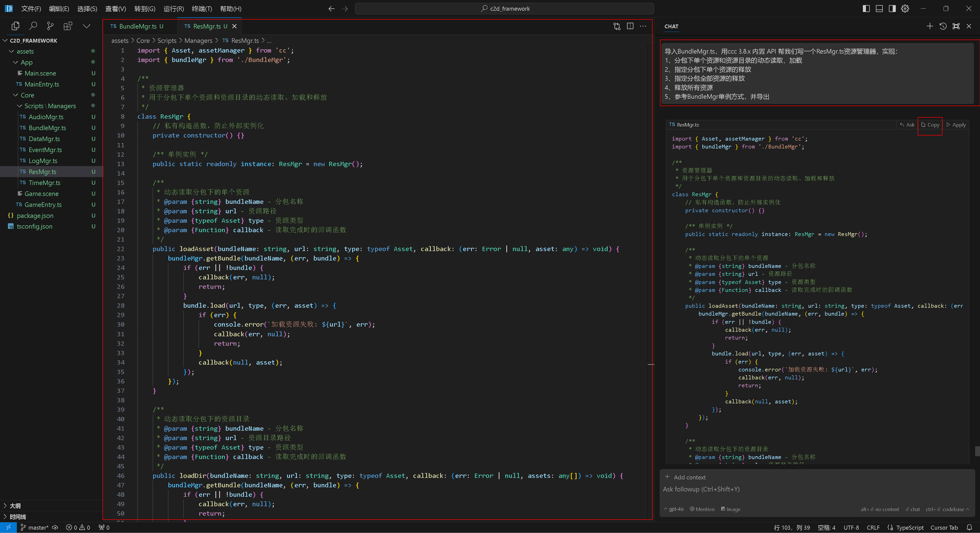Open Cursor settings gear icon
The image size is (980, 533).
pyautogui.click(x=905, y=8)
